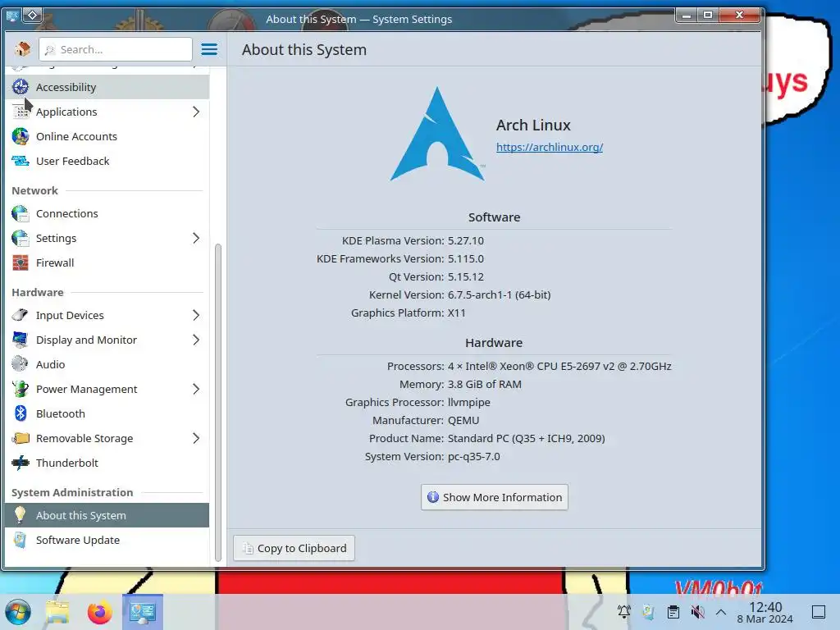Image resolution: width=840 pixels, height=630 pixels.
Task: Click the Arch Linux logo image
Action: pos(438,134)
